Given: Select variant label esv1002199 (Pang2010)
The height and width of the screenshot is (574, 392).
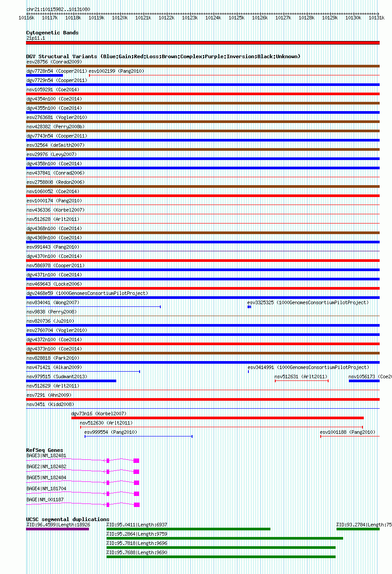Looking at the screenshot, I should 117,71.
